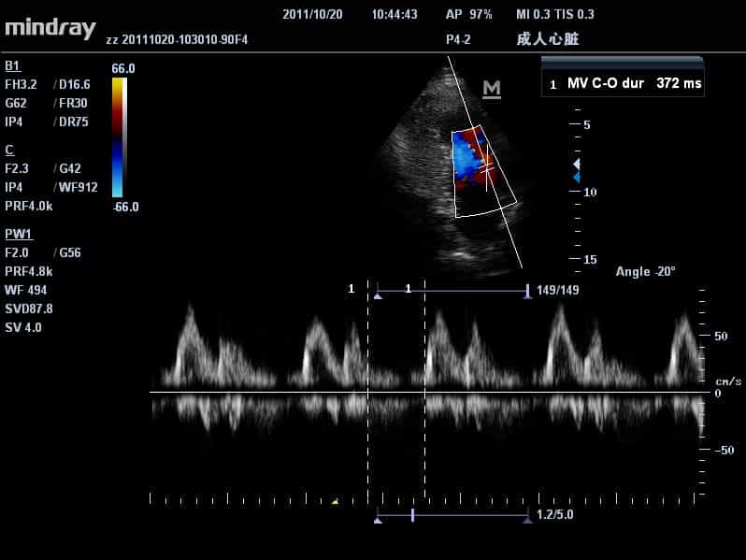Click the 66.0 upper color scale value
This screenshot has width=746, height=560.
pyautogui.click(x=123, y=68)
